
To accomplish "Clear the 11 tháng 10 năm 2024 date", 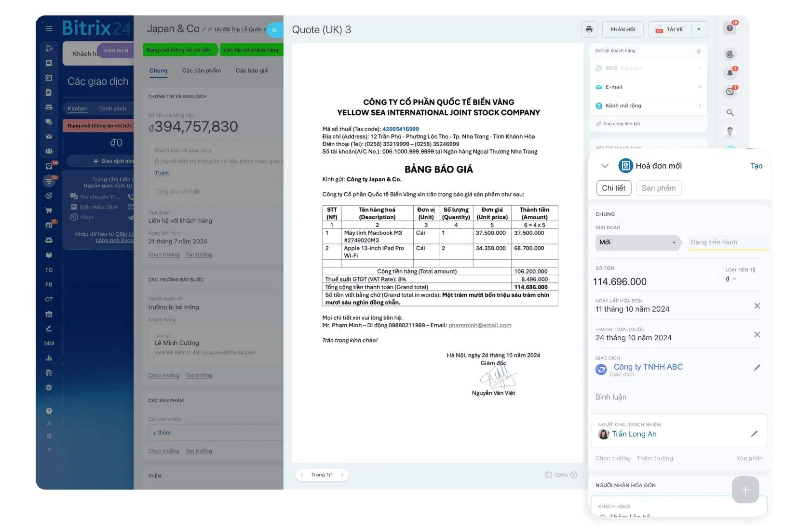I will [757, 306].
